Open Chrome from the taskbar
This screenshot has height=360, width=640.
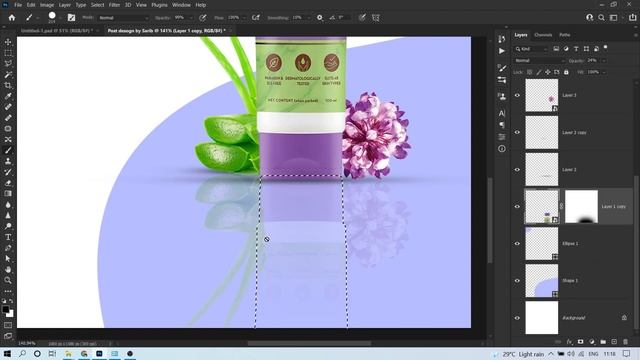coord(84,354)
